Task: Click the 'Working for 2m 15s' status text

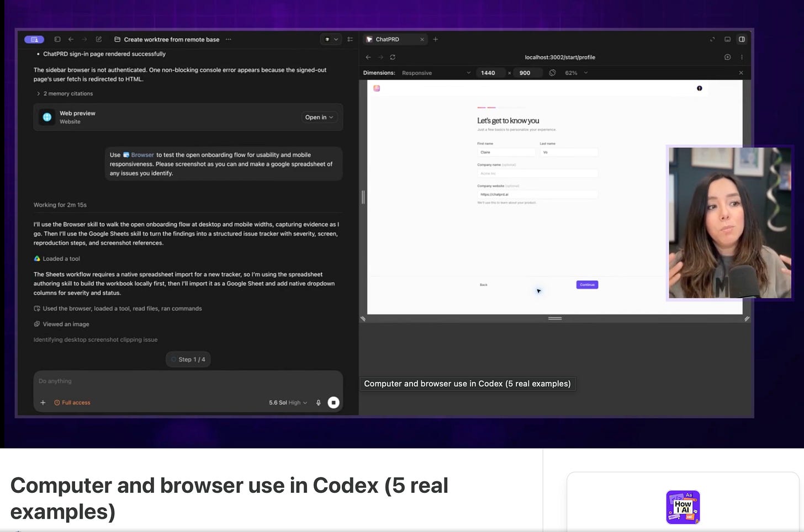Action: click(x=60, y=205)
